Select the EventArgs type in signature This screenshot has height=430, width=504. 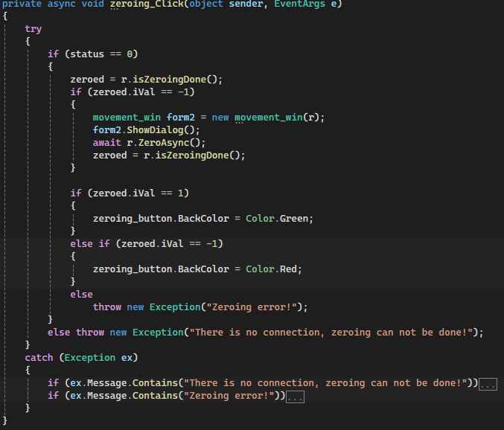coord(299,4)
